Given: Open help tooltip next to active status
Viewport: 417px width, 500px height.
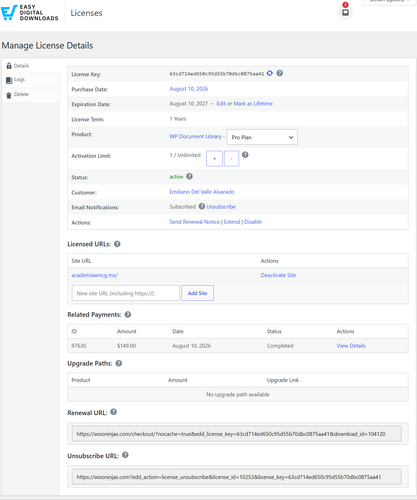Looking at the screenshot, I should [x=189, y=176].
